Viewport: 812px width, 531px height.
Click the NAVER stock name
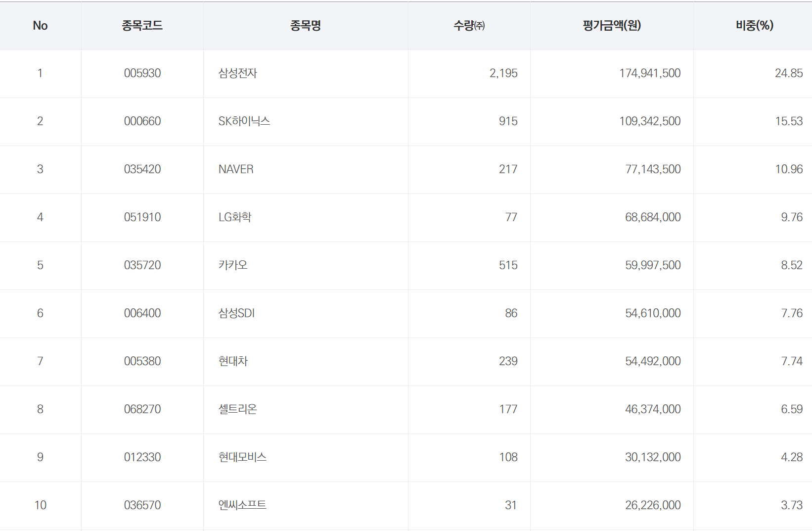(236, 169)
